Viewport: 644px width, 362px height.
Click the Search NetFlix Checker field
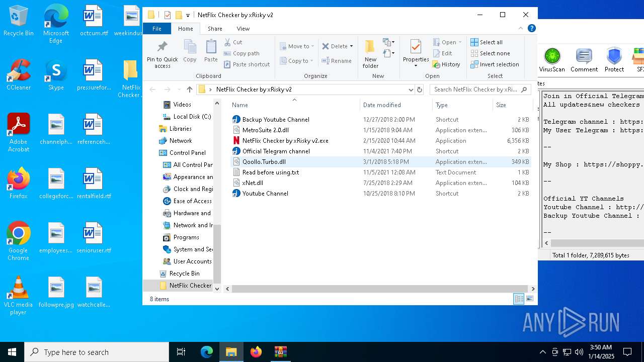click(x=480, y=89)
